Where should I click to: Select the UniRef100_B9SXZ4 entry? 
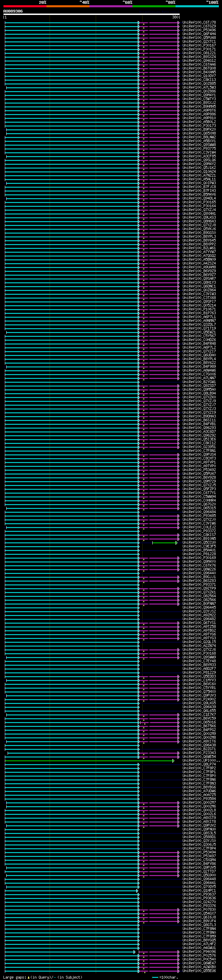tap(199, 57)
